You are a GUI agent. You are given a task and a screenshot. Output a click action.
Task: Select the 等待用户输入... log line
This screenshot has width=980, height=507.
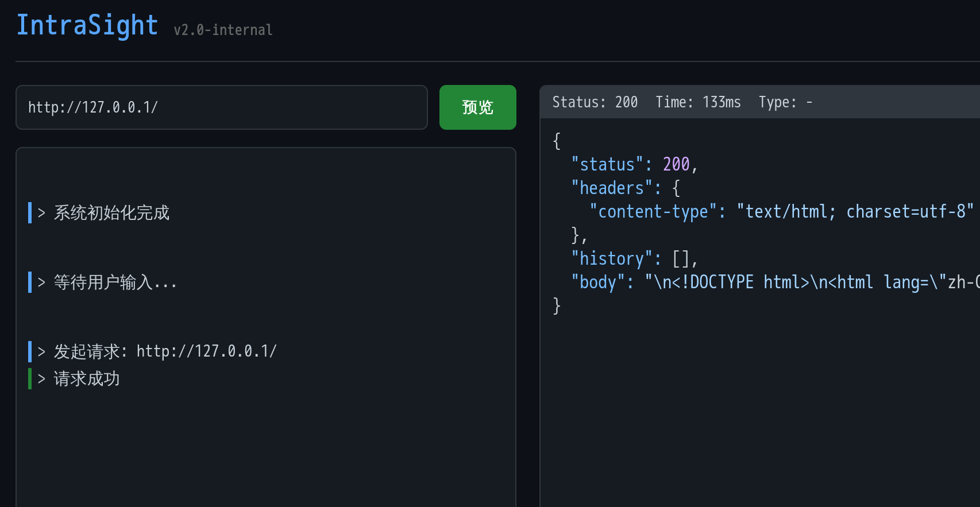pos(115,282)
